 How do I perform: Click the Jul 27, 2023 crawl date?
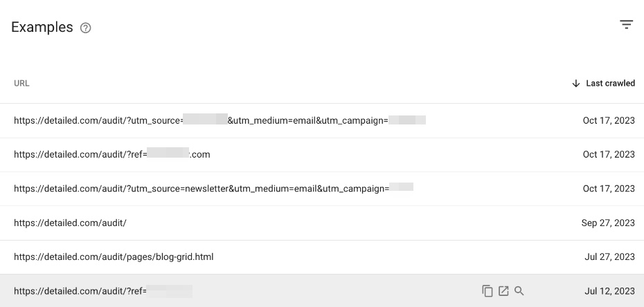(x=609, y=257)
